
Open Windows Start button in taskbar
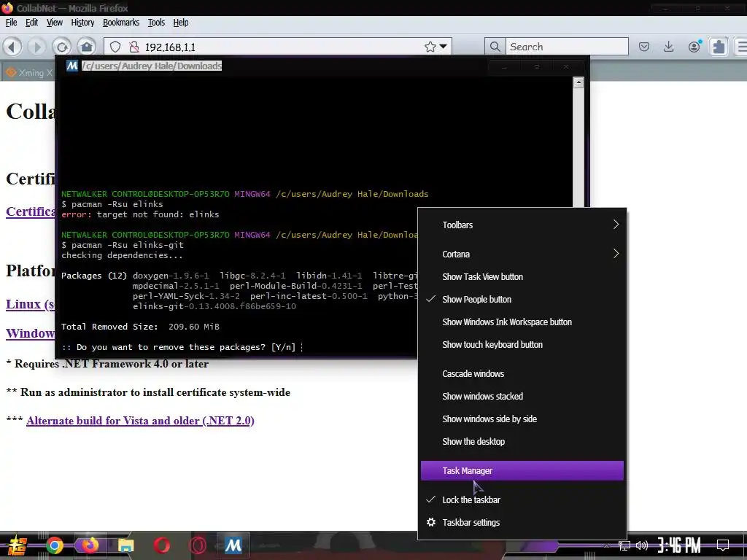(x=16, y=545)
